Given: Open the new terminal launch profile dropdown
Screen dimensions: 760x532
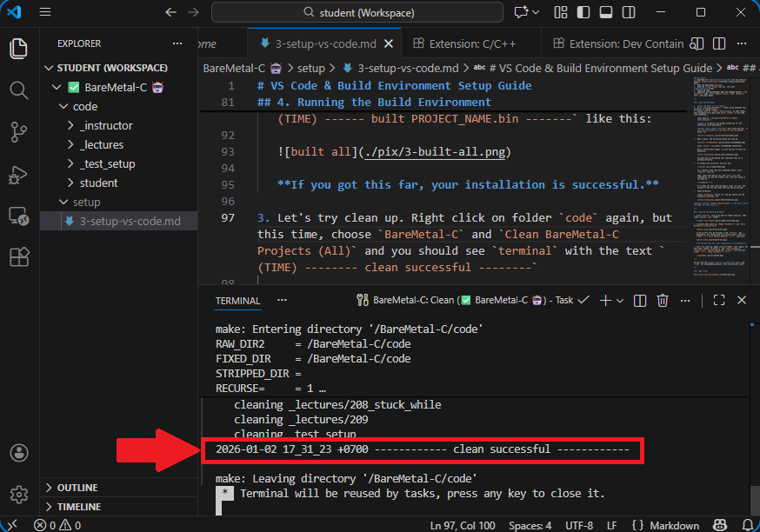Looking at the screenshot, I should pyautogui.click(x=620, y=300).
